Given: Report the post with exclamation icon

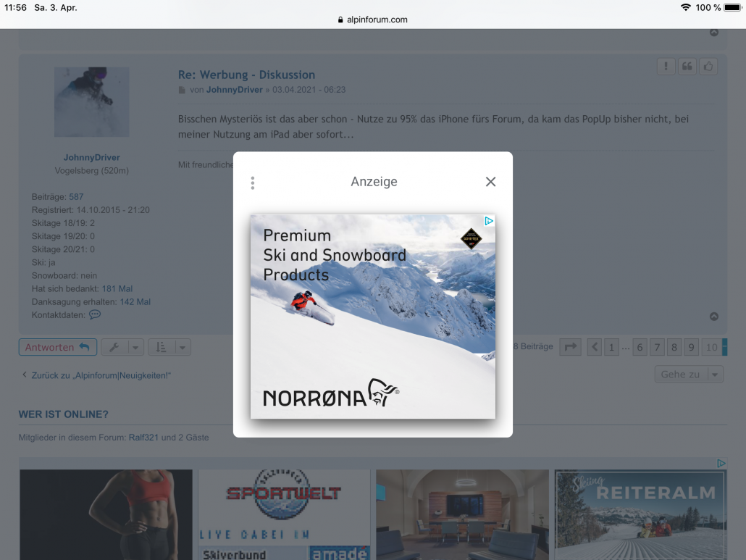Looking at the screenshot, I should pos(666,67).
